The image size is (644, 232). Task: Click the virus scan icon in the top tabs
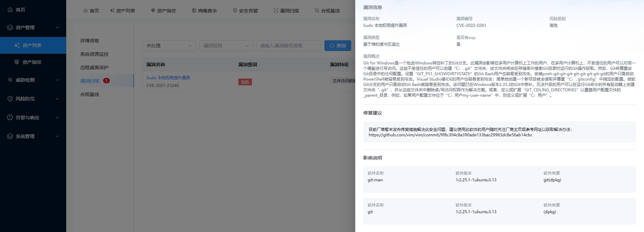194,11
